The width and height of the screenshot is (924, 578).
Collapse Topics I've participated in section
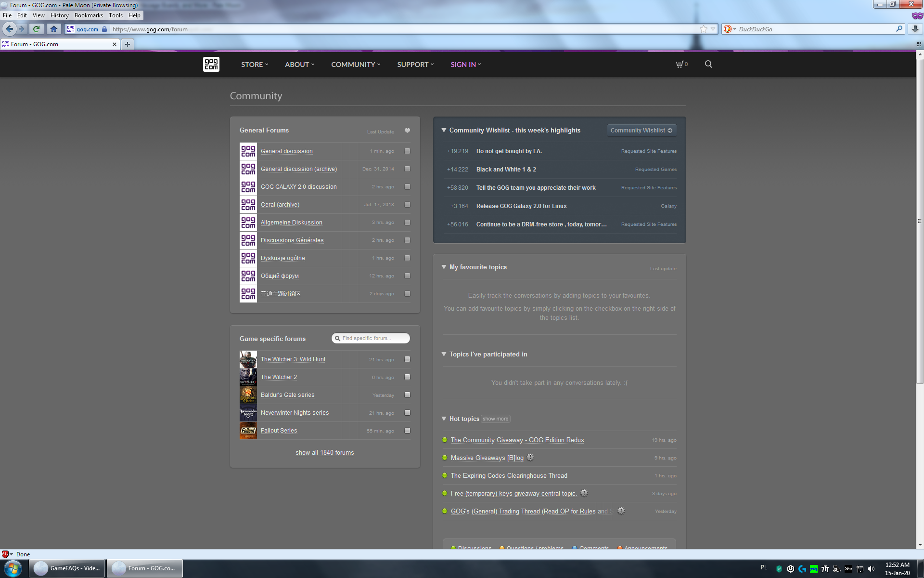tap(444, 355)
